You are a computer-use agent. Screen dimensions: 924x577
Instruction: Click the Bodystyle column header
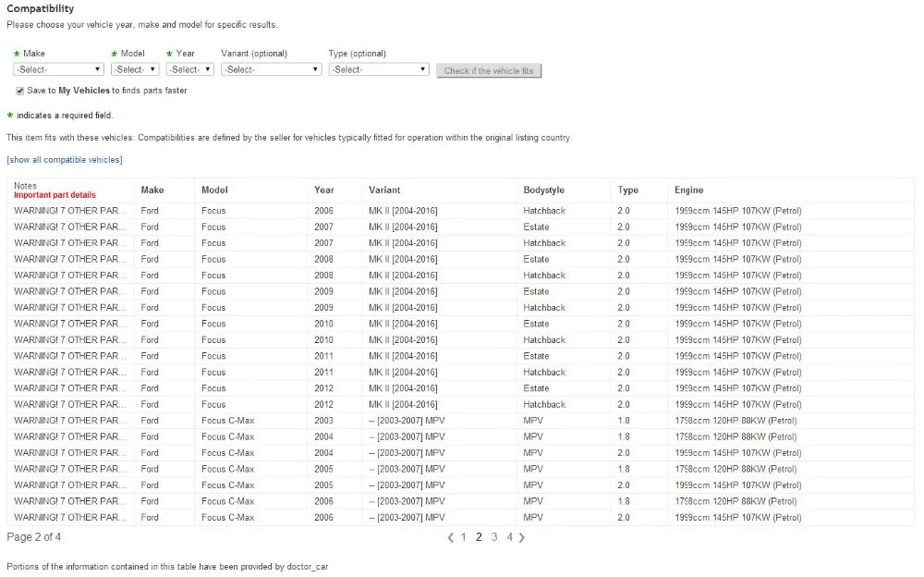coord(544,190)
